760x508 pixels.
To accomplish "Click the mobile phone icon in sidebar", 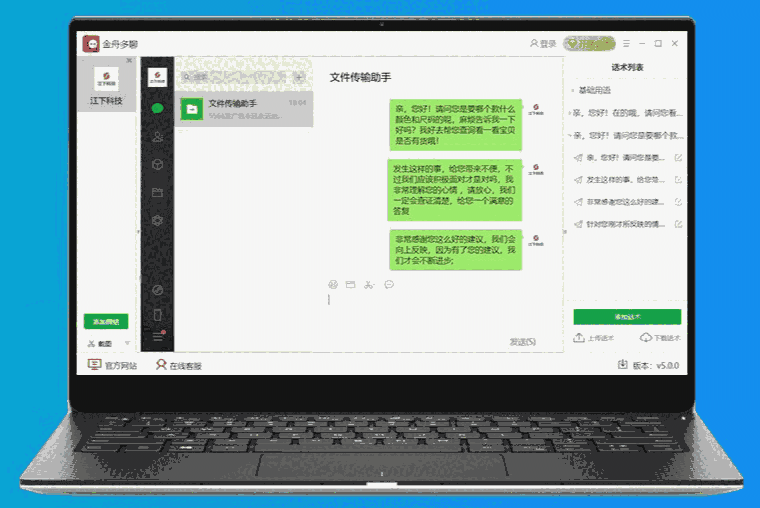I will (157, 315).
